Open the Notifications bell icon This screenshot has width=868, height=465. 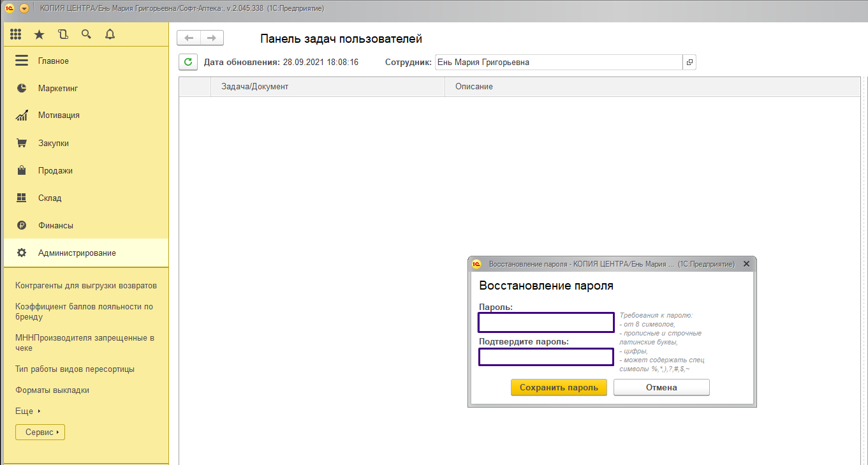[110, 34]
